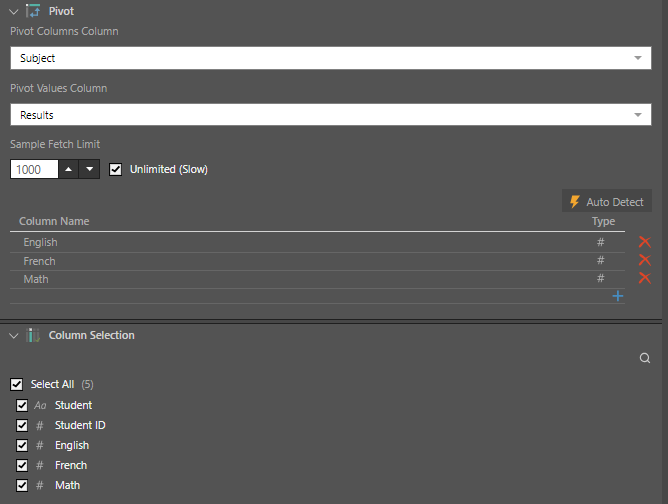Image resolution: width=668 pixels, height=504 pixels.
Task: Toggle the Unlimited (Slow) checkbox
Action: click(x=115, y=169)
